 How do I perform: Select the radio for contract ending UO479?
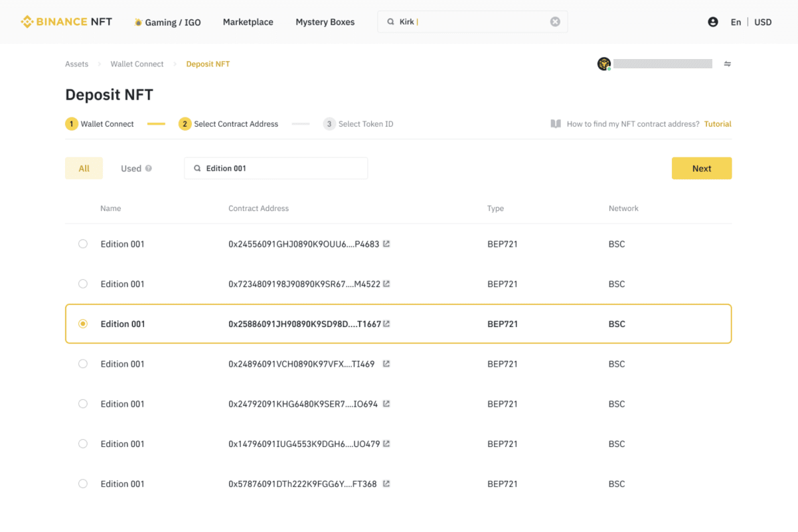pyautogui.click(x=83, y=444)
